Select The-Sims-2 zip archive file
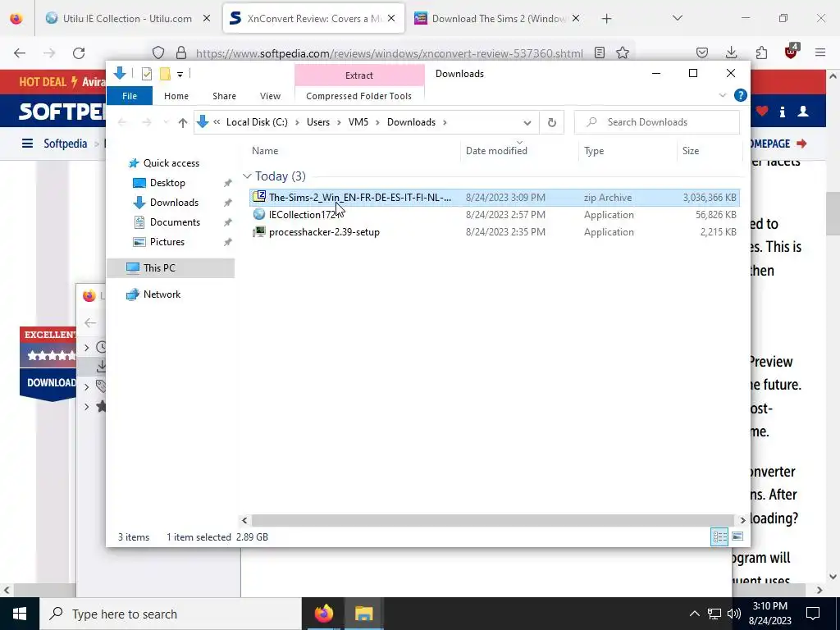This screenshot has height=630, width=840. pos(495,198)
